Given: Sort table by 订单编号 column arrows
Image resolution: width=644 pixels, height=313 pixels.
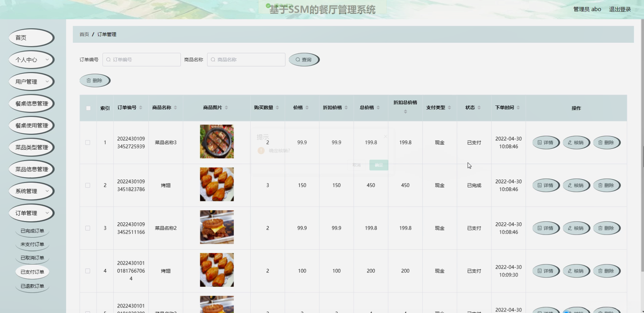Looking at the screenshot, I should 141,108.
